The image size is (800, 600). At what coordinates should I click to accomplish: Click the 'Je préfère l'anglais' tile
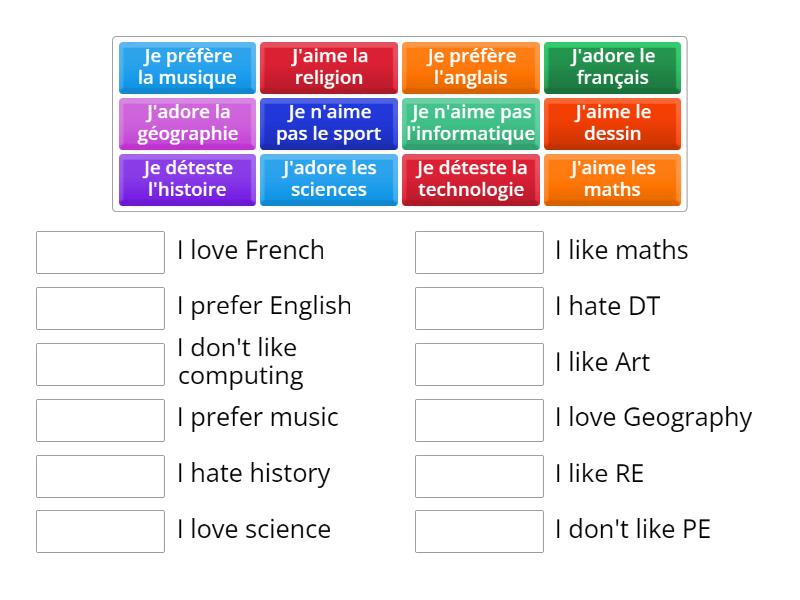[471, 68]
